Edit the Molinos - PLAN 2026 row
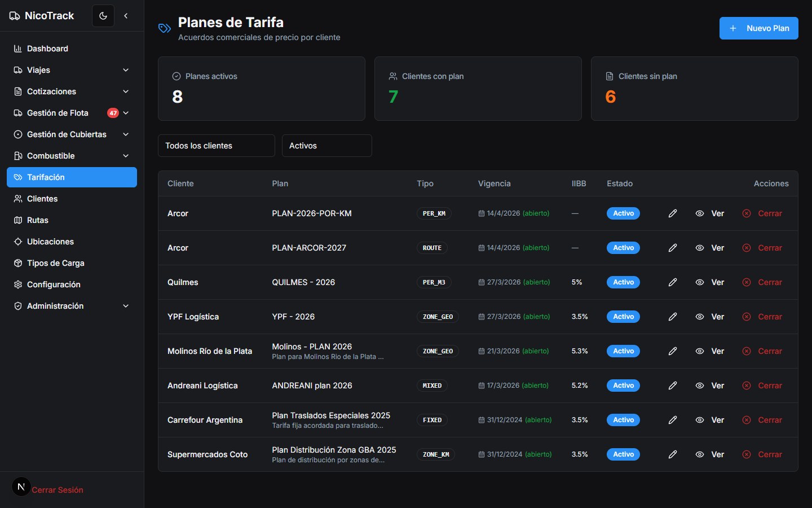The image size is (812, 508). click(x=673, y=351)
